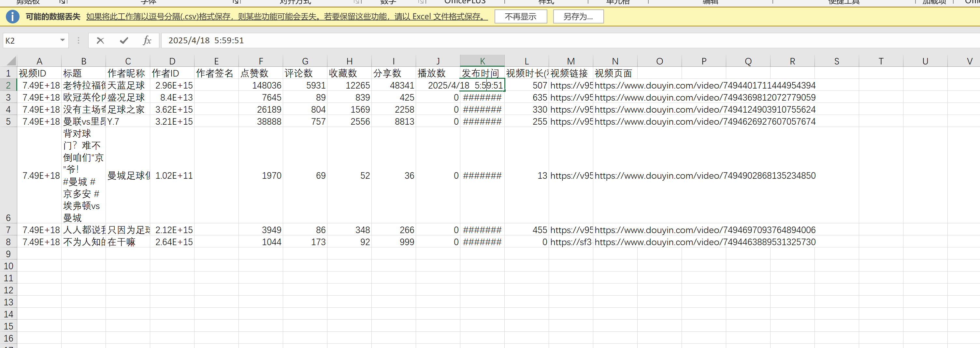Click the 在干嘛 author cell
This screenshot has width=980, height=348.
coord(128,242)
